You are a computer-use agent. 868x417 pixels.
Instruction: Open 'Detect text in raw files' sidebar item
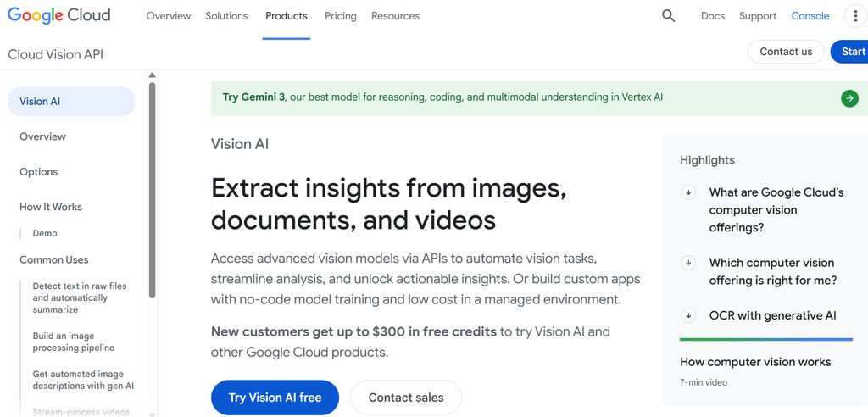(x=80, y=297)
